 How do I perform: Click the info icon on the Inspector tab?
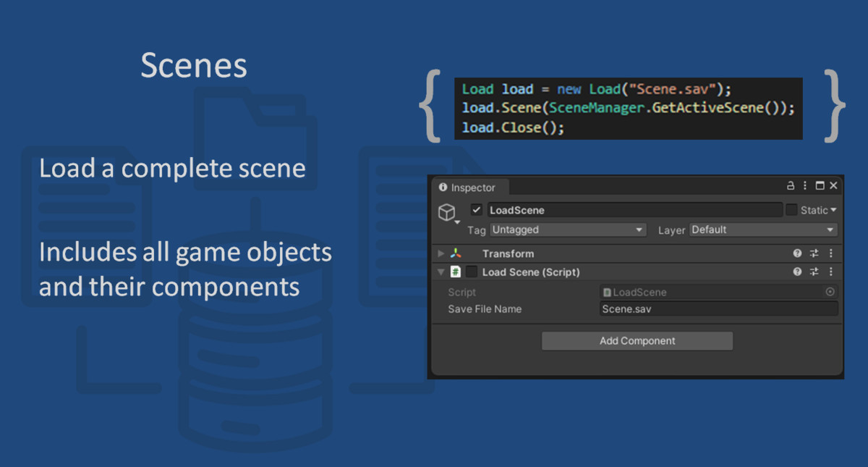click(442, 188)
